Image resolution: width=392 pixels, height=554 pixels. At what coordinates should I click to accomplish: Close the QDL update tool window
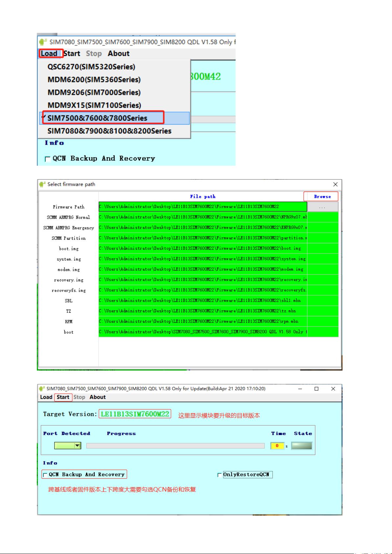[x=333, y=389]
